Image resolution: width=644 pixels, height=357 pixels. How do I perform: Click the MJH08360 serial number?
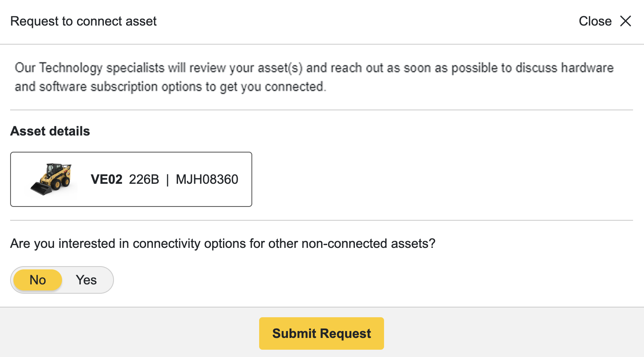pyautogui.click(x=207, y=179)
